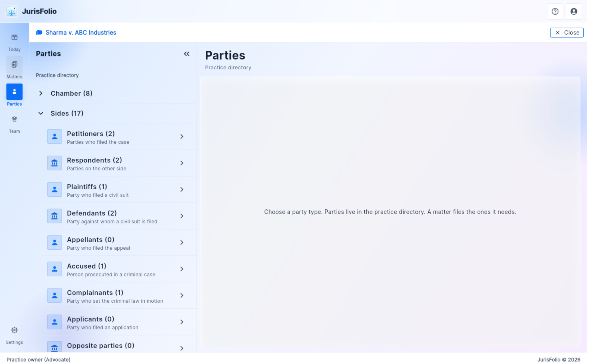The image size is (594, 364).
Task: Click the Defendants institution icon
Action: point(54,216)
